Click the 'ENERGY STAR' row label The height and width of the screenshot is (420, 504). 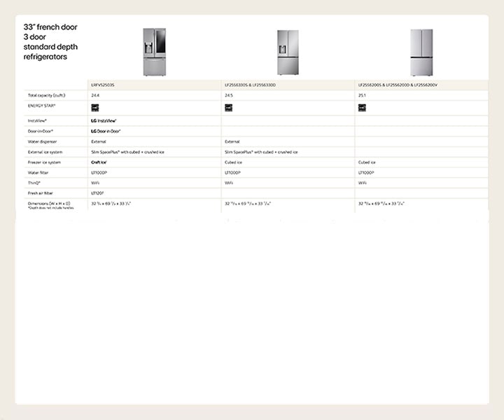tap(42, 106)
